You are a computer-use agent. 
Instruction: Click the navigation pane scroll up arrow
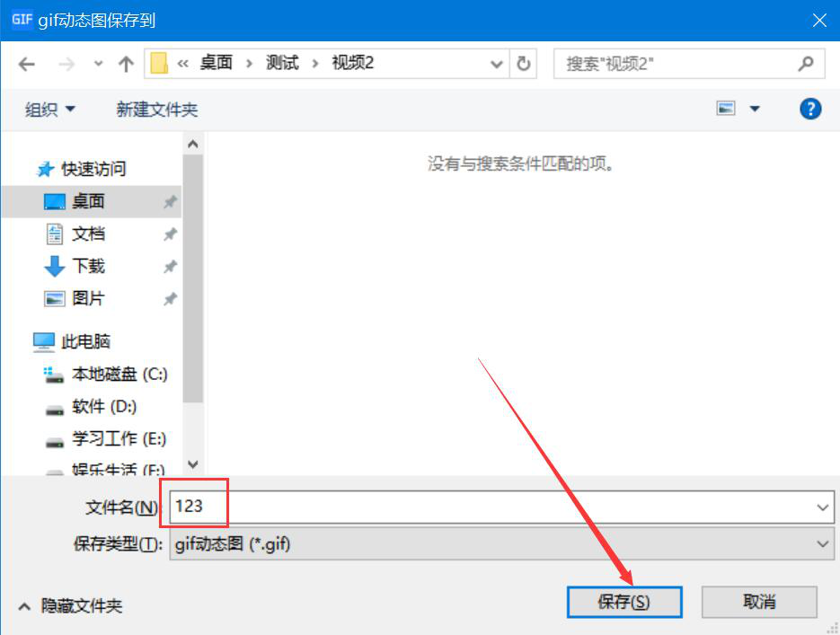click(x=193, y=144)
